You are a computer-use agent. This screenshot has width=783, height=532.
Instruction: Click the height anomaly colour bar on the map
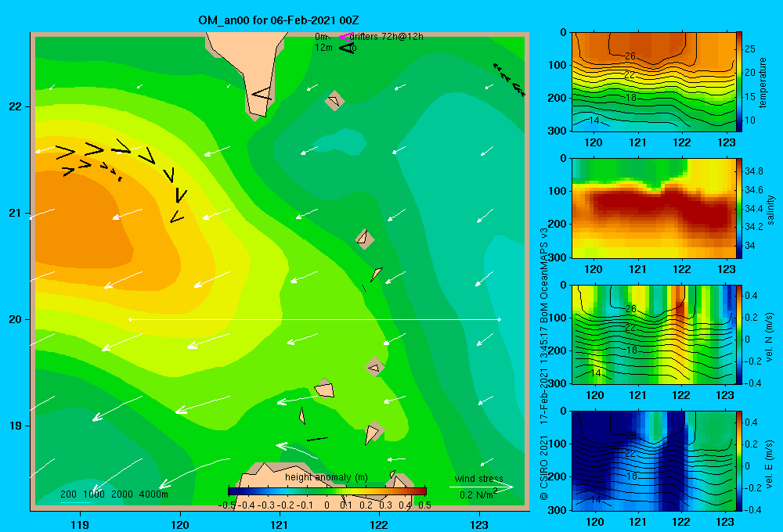(x=327, y=491)
